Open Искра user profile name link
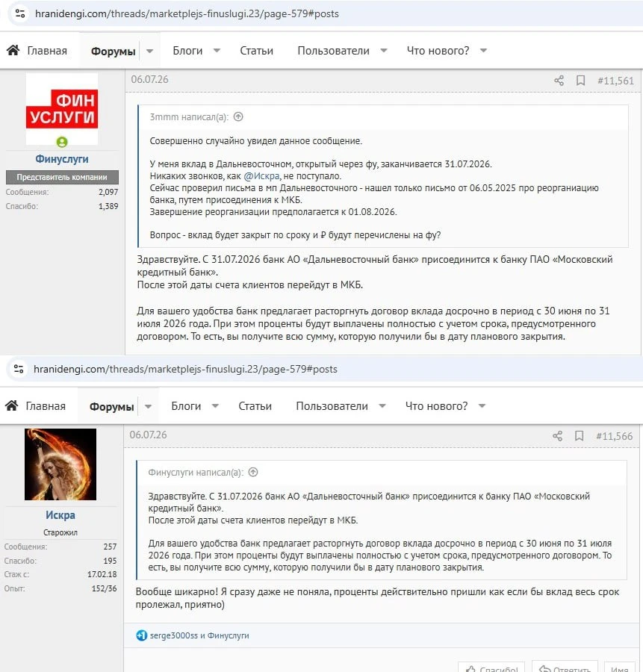 [60, 514]
